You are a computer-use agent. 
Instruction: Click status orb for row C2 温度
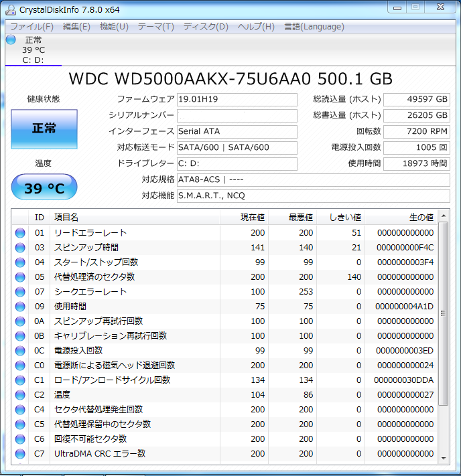point(20,394)
